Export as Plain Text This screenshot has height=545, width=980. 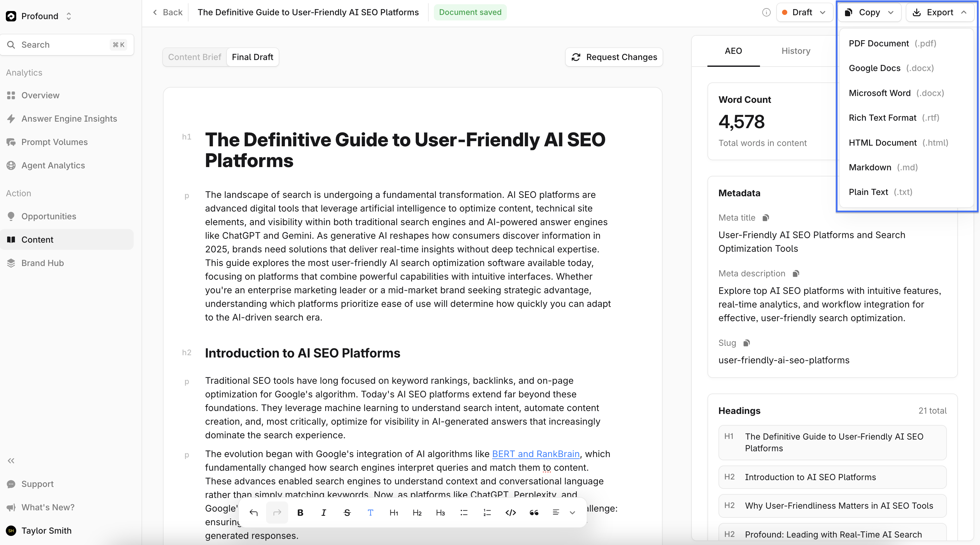point(906,192)
